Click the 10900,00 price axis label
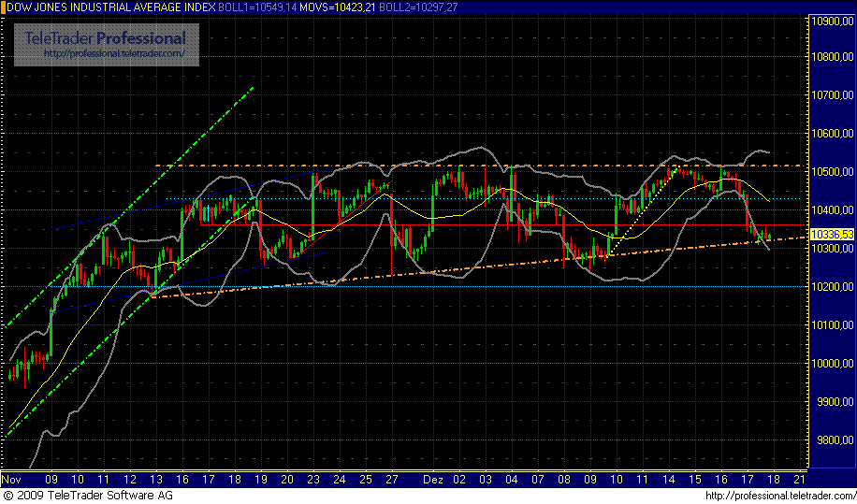This screenshot has width=857, height=504. pos(833,22)
